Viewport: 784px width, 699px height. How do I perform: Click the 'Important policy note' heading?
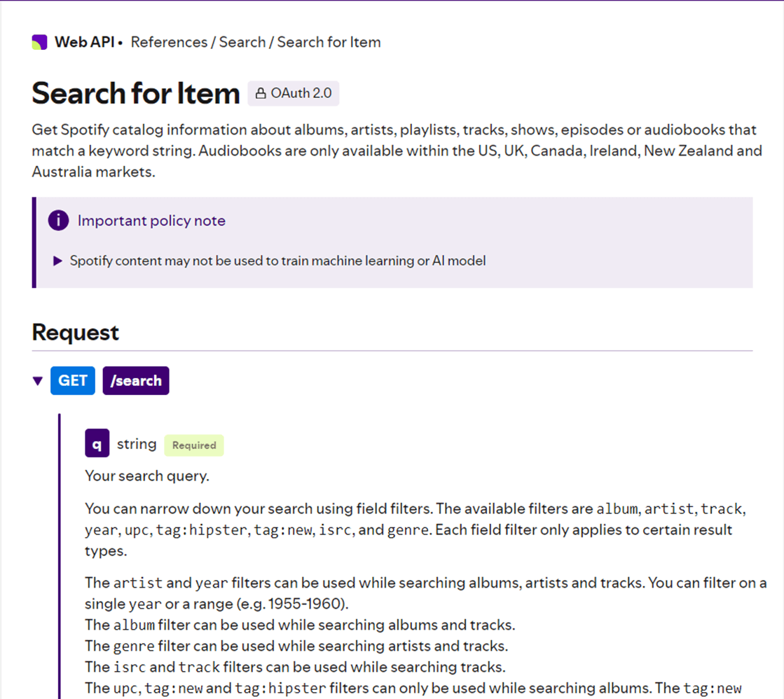151,221
